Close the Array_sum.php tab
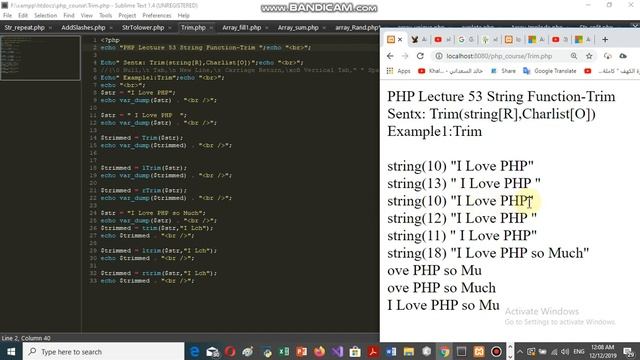The image size is (640, 360). pyautogui.click(x=324, y=28)
